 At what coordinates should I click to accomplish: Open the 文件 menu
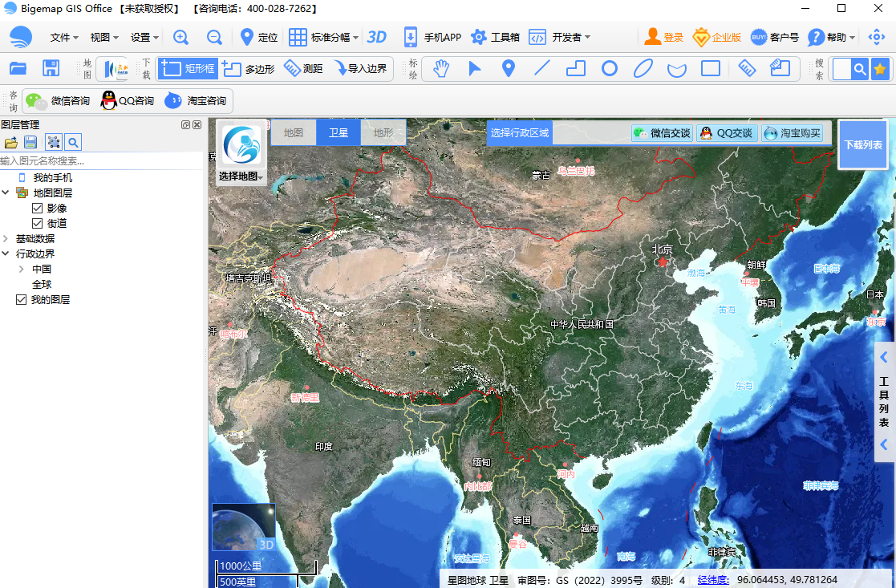point(63,38)
